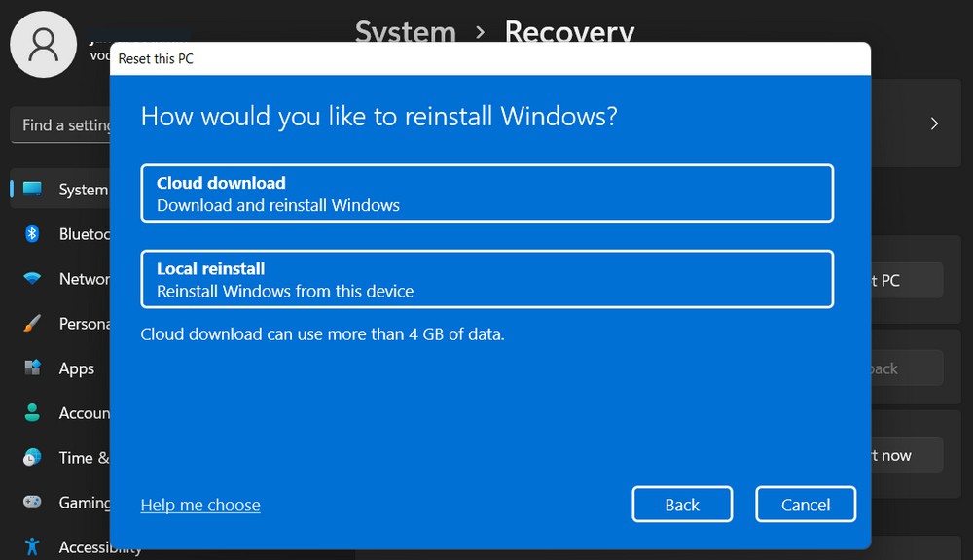Click the Recovery title in the breadcrumb header
This screenshot has width=973, height=560.
click(x=569, y=31)
